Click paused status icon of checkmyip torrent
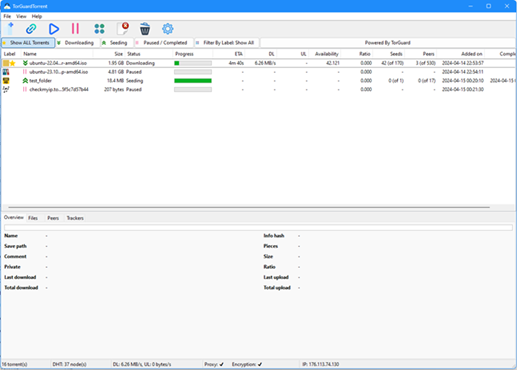The width and height of the screenshot is (517, 370). (25, 89)
